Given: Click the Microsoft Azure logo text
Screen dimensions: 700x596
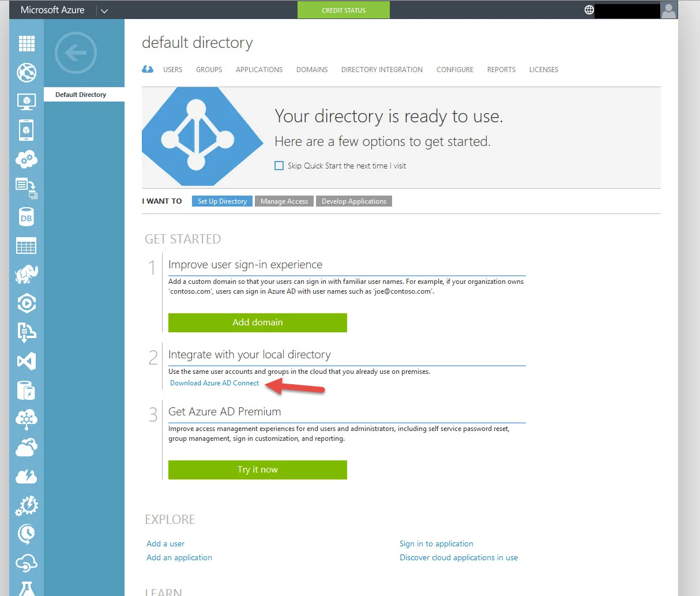Looking at the screenshot, I should coord(52,10).
